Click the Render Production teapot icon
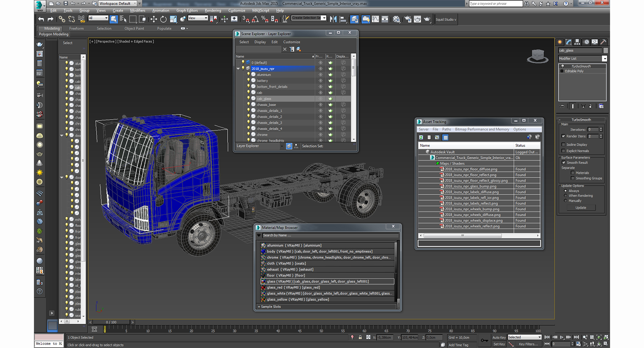Viewport: 644px width, 348px height. tap(427, 19)
